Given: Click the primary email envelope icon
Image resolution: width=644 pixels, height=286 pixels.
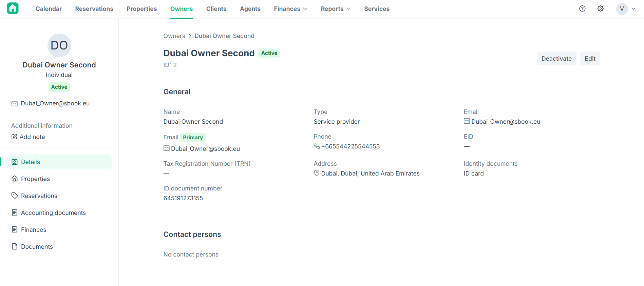Looking at the screenshot, I should 167,148.
